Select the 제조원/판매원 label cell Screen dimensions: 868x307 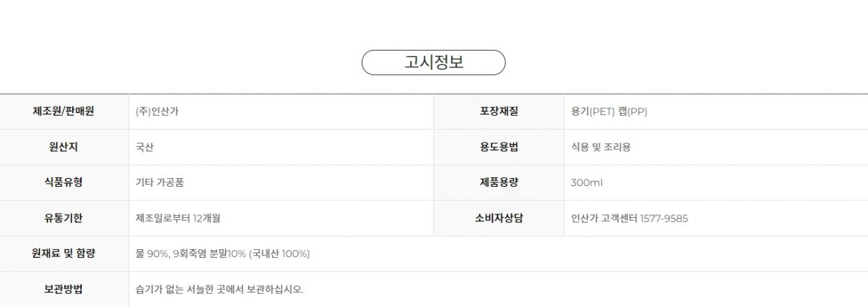[64, 112]
